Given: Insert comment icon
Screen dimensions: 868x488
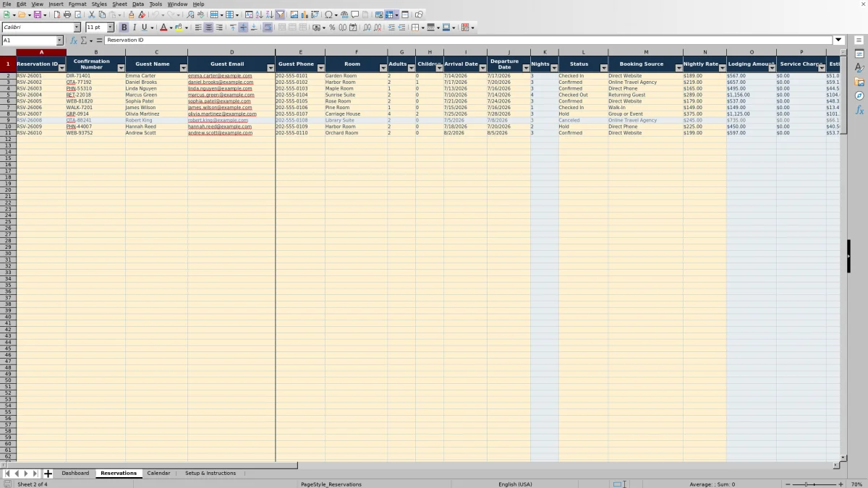Looking at the screenshot, I should click(x=354, y=14).
